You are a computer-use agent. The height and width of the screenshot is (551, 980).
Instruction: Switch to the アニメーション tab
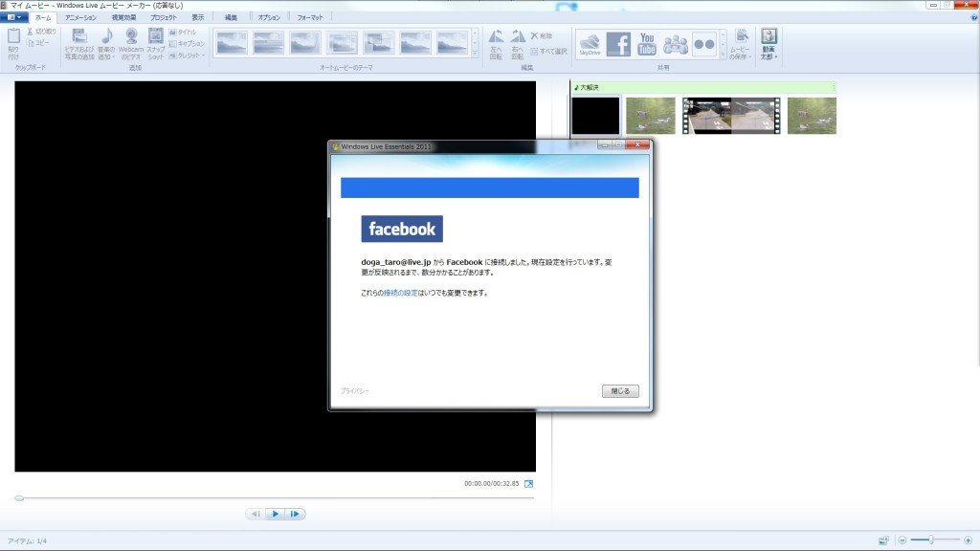(80, 17)
